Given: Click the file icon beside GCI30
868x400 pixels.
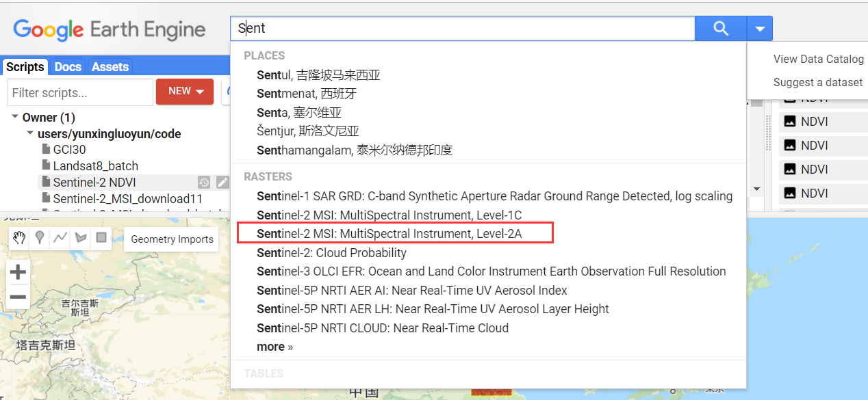Looking at the screenshot, I should pos(46,149).
